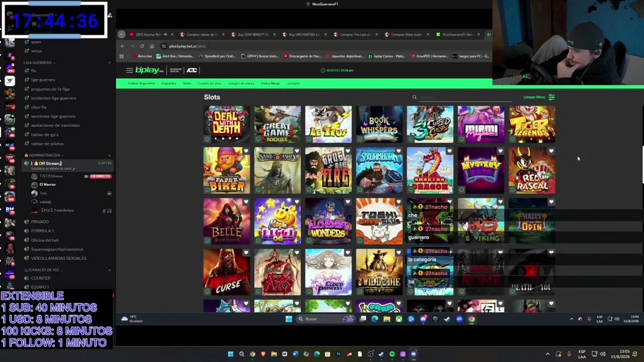Open Windows Start menu on bottom taskbar
Image resolution: width=644 pixels, height=362 pixels.
tap(230, 354)
